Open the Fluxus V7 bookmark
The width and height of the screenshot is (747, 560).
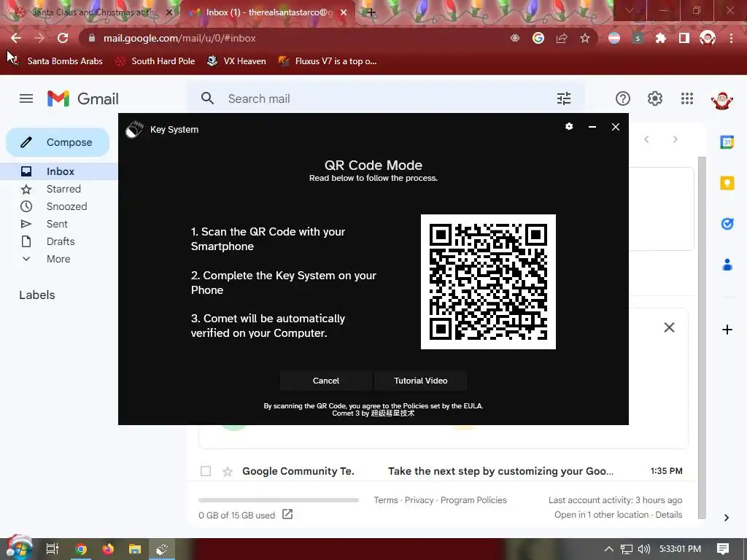[x=328, y=61]
